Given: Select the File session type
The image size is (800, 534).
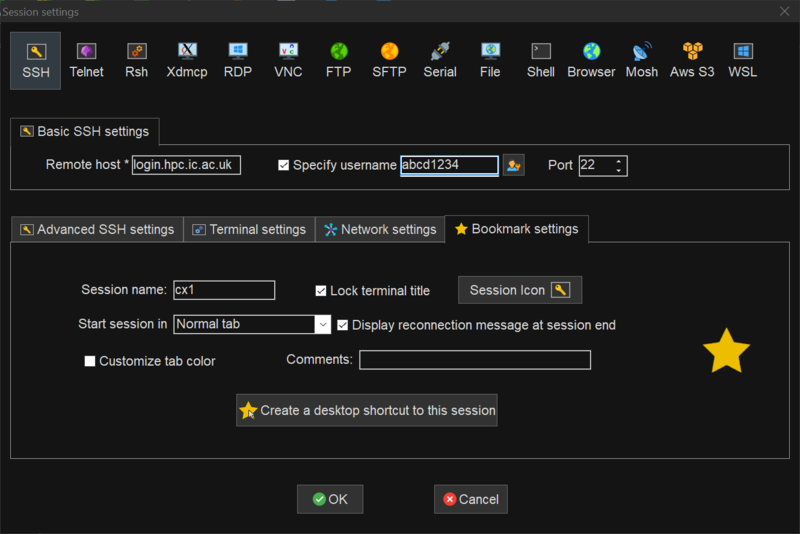Looking at the screenshot, I should point(490,61).
